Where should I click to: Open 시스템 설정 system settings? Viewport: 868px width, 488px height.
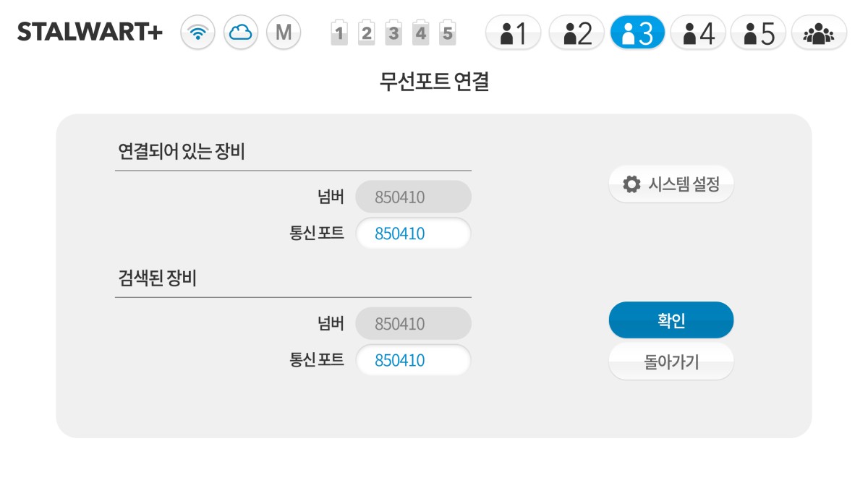671,184
